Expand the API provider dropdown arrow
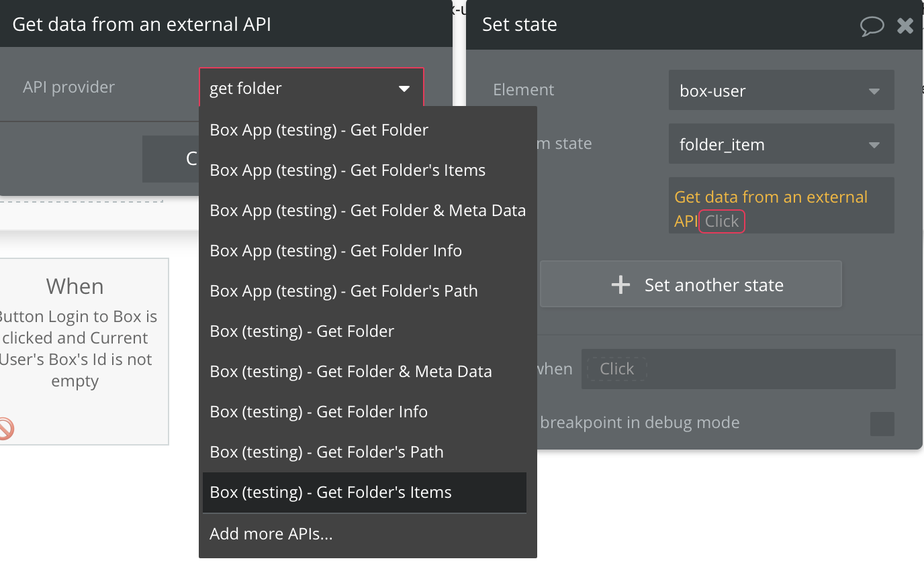The height and width of the screenshot is (573, 924). pyautogui.click(x=404, y=89)
